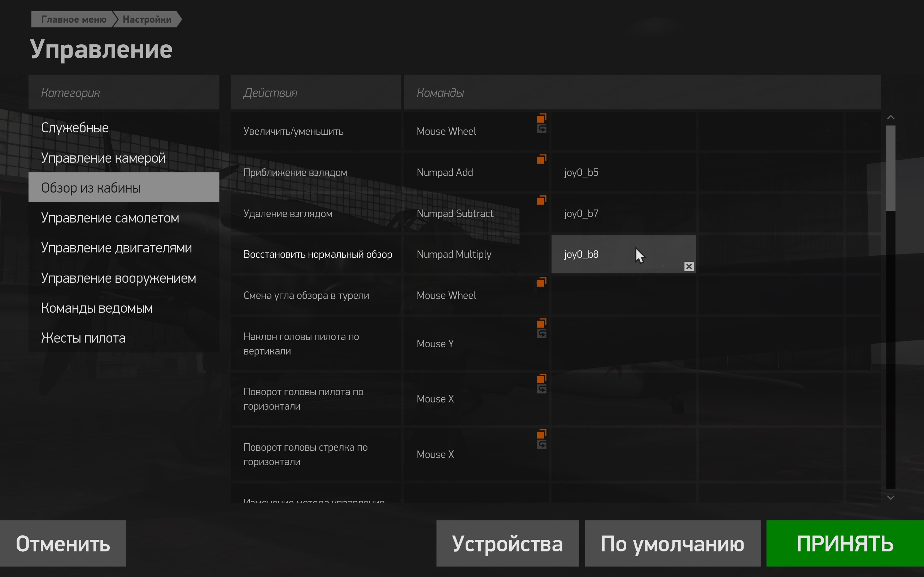Screen dimensions: 924x577
Task: Click orange duplicate icon on Увеличить/уменьшить row
Action: point(541,118)
